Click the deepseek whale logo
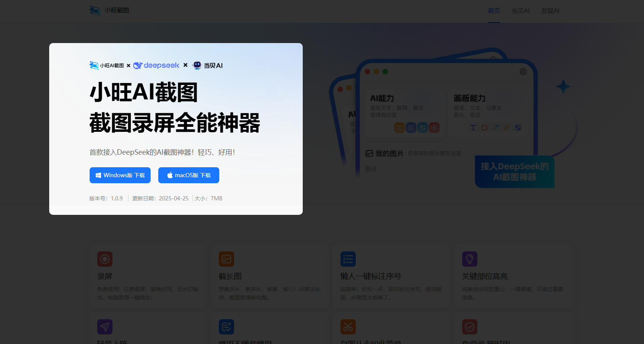Viewport: 644px width, 344px height. pyautogui.click(x=138, y=66)
